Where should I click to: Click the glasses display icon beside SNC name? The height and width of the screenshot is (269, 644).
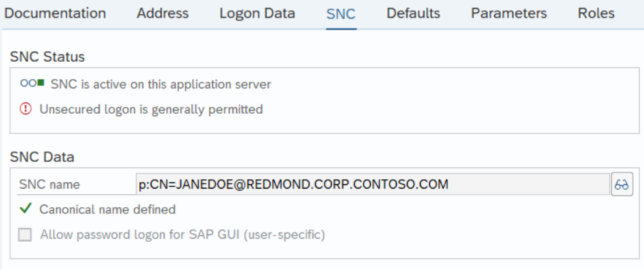pyautogui.click(x=622, y=184)
